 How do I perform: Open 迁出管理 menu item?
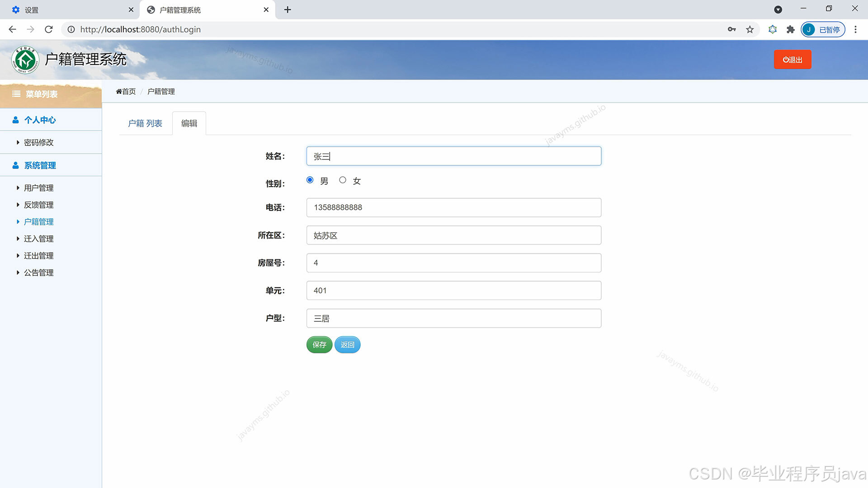tap(39, 256)
